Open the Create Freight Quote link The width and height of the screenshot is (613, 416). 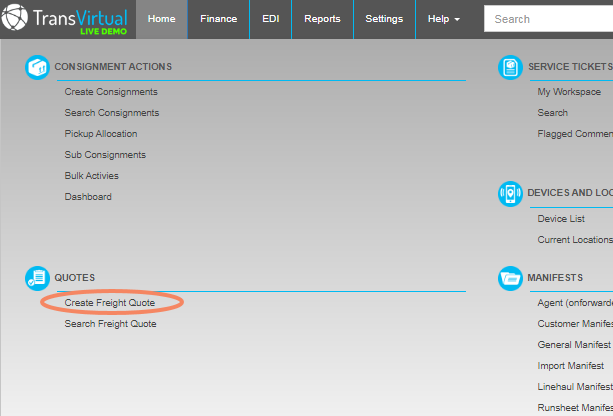[x=109, y=303]
